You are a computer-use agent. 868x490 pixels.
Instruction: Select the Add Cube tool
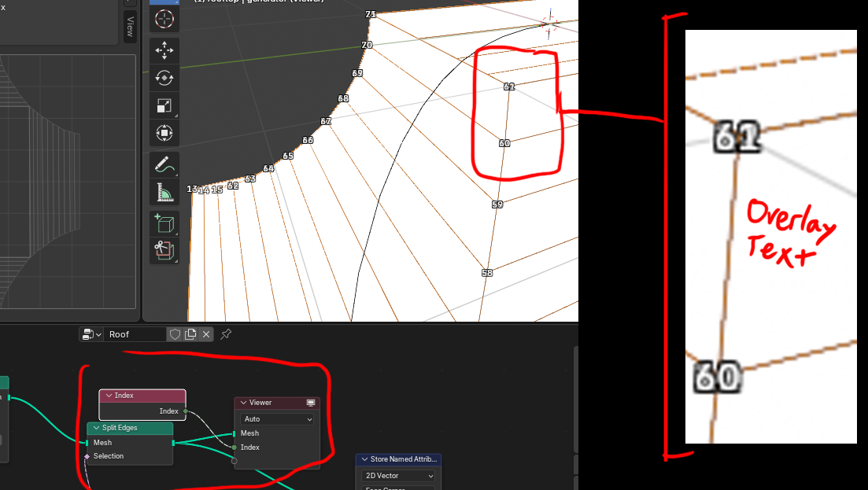(164, 223)
